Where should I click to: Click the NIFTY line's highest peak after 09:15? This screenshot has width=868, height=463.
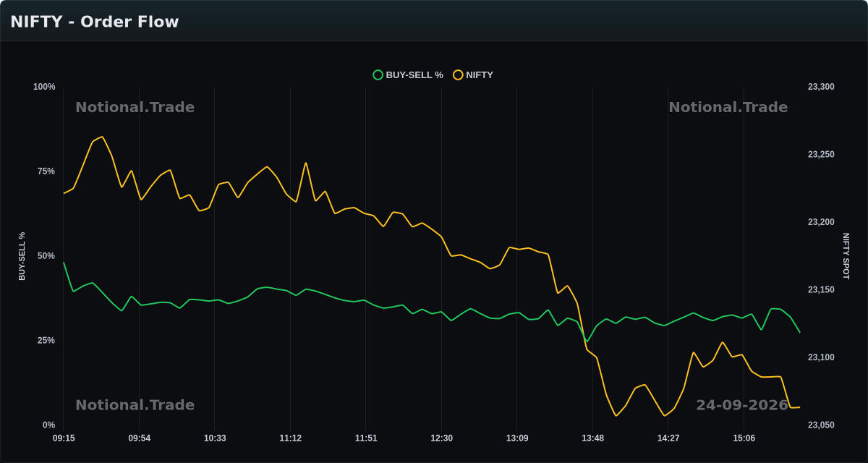click(x=102, y=137)
